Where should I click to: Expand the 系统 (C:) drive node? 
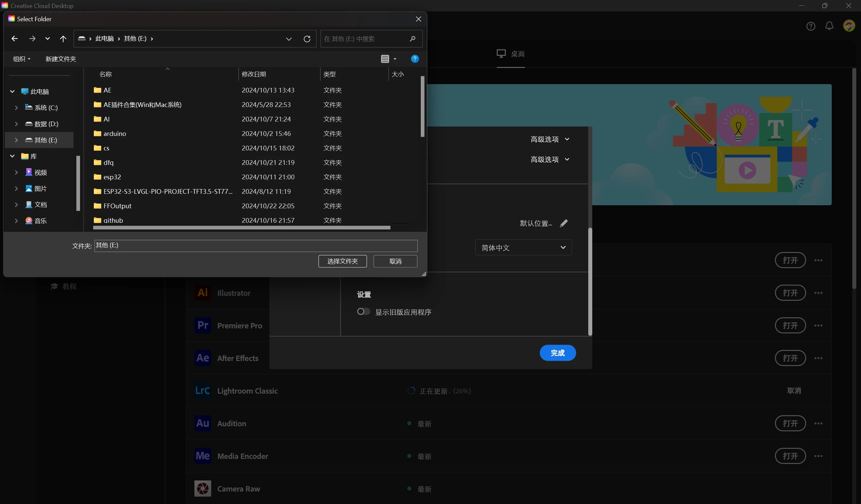(x=16, y=108)
